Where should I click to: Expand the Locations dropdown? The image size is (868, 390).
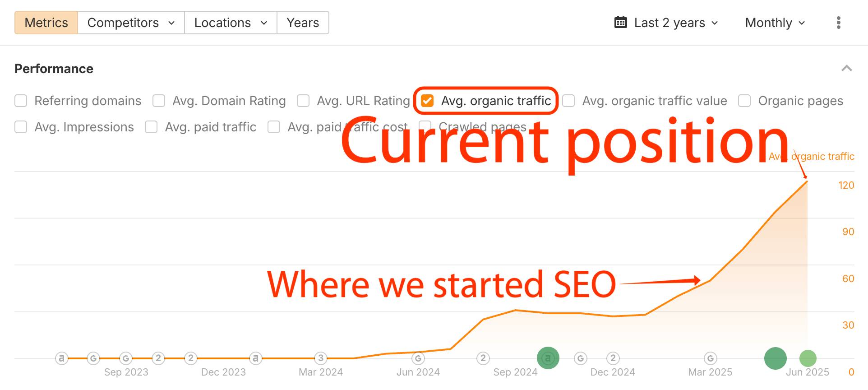(x=231, y=23)
